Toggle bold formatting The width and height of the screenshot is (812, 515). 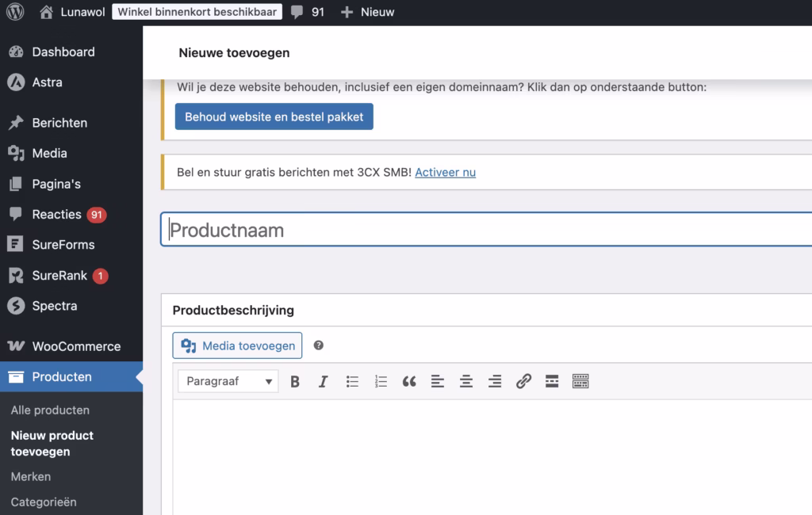point(295,381)
